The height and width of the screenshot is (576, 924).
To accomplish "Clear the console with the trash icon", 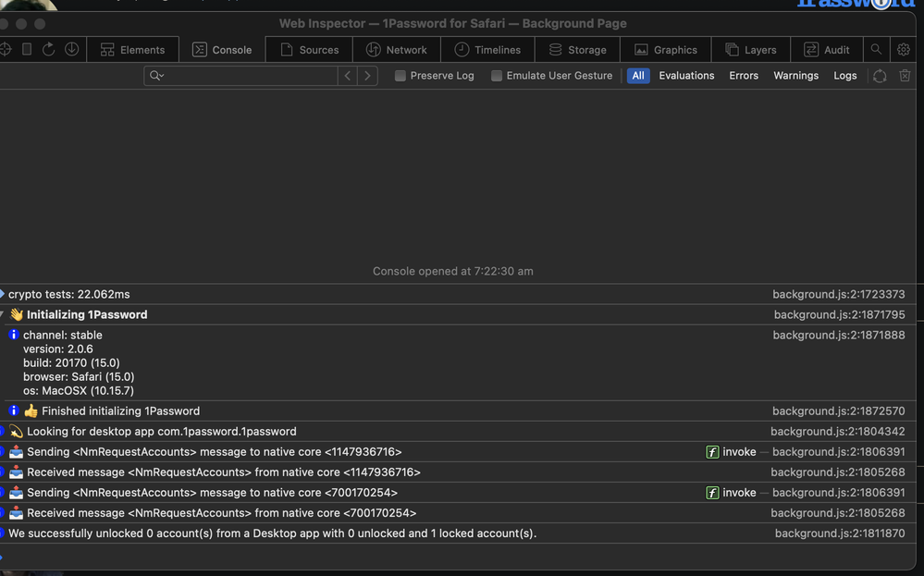I will click(905, 76).
